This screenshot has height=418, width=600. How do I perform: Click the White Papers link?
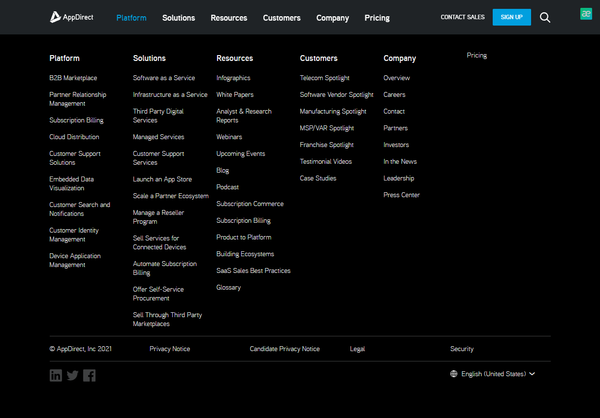235,95
